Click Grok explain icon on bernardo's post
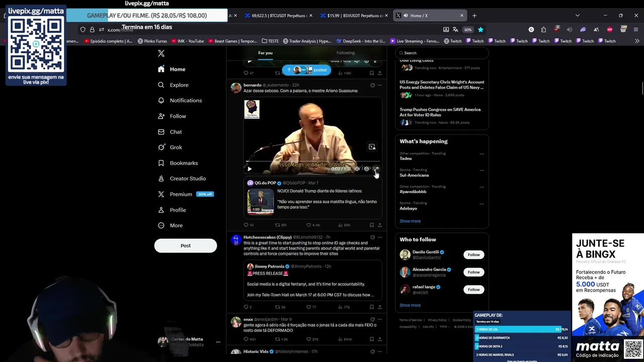 click(372, 85)
